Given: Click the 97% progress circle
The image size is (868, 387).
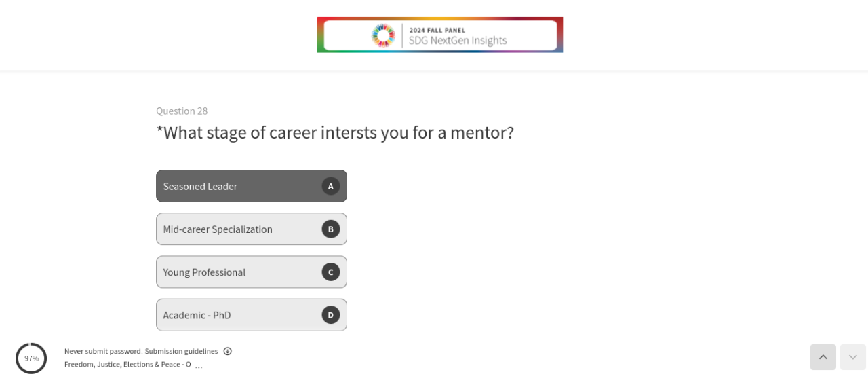Looking at the screenshot, I should pyautogui.click(x=31, y=358).
